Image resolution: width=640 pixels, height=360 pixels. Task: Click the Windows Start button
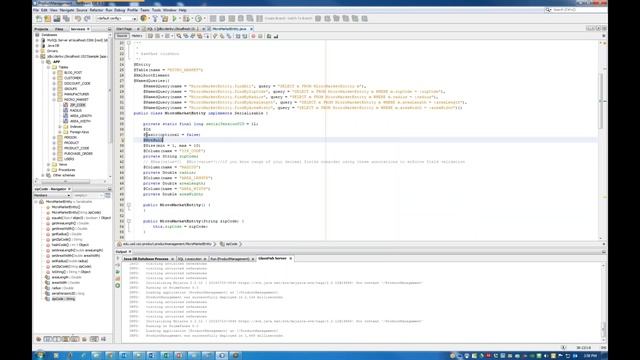pos(40,355)
